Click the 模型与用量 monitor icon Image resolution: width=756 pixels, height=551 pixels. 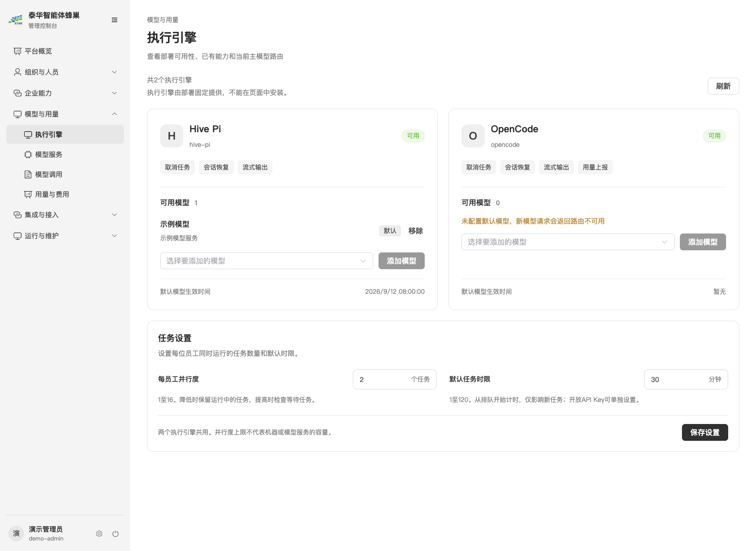point(17,114)
